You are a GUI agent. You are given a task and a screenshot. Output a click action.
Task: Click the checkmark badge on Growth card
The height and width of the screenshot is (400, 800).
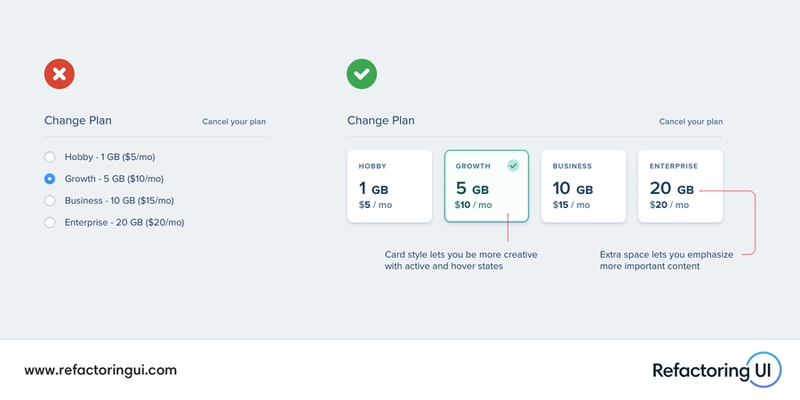(513, 165)
